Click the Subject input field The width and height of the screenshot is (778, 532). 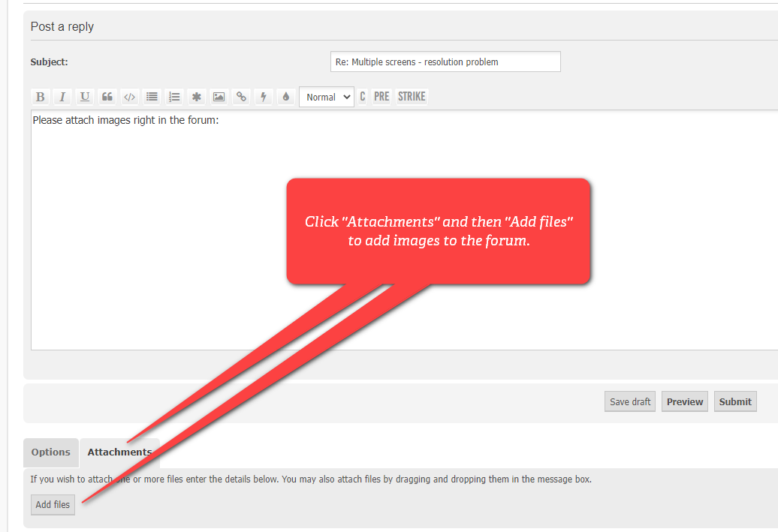click(445, 62)
